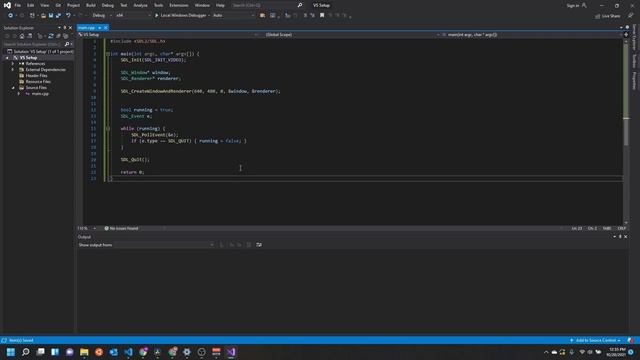Viewport: 640px width, 360px height.
Task: Open the Debug menu
Action: [108, 5]
